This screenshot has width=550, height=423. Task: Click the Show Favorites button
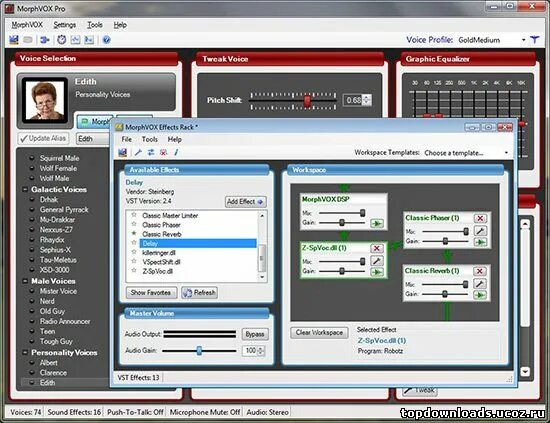click(151, 293)
